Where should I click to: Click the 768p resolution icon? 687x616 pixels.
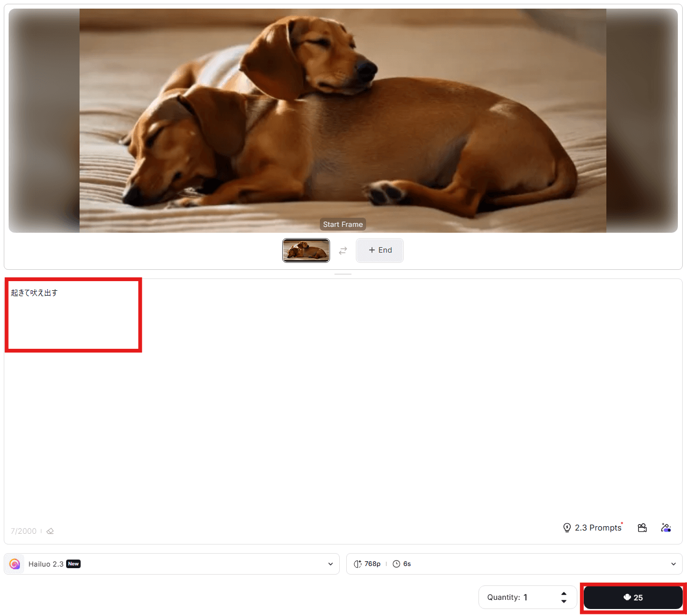(x=357, y=564)
